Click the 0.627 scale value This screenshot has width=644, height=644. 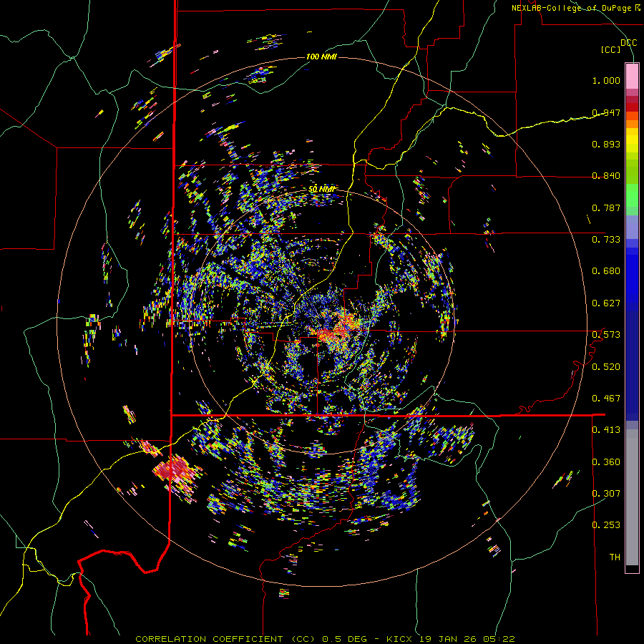pyautogui.click(x=606, y=303)
